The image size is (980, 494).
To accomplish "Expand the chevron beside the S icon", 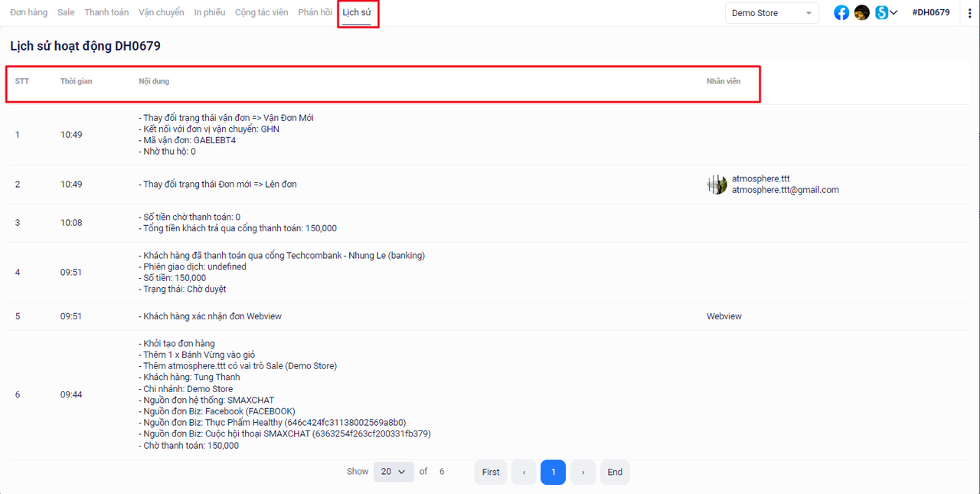I will 893,13.
